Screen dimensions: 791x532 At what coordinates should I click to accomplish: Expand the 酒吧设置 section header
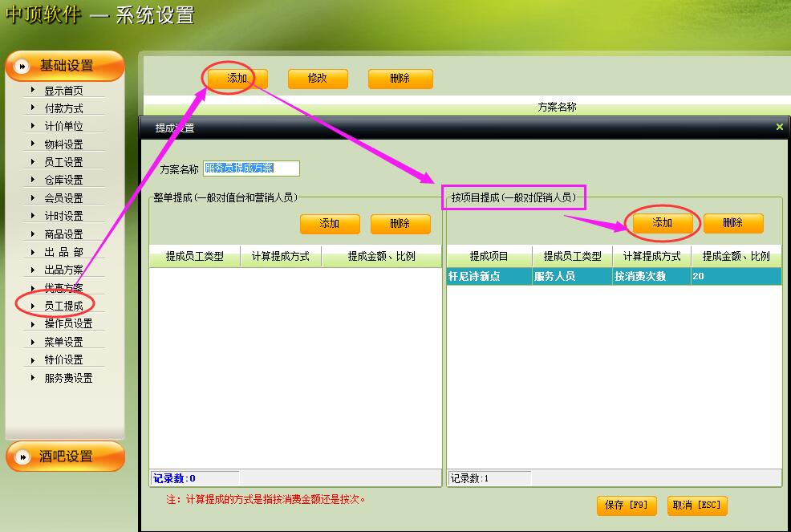(65, 457)
